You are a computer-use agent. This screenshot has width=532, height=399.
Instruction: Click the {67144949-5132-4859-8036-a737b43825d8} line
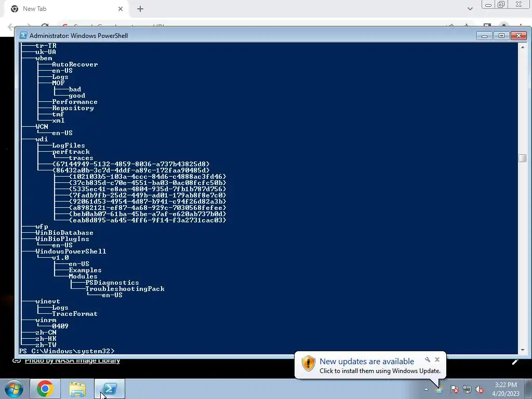131,164
